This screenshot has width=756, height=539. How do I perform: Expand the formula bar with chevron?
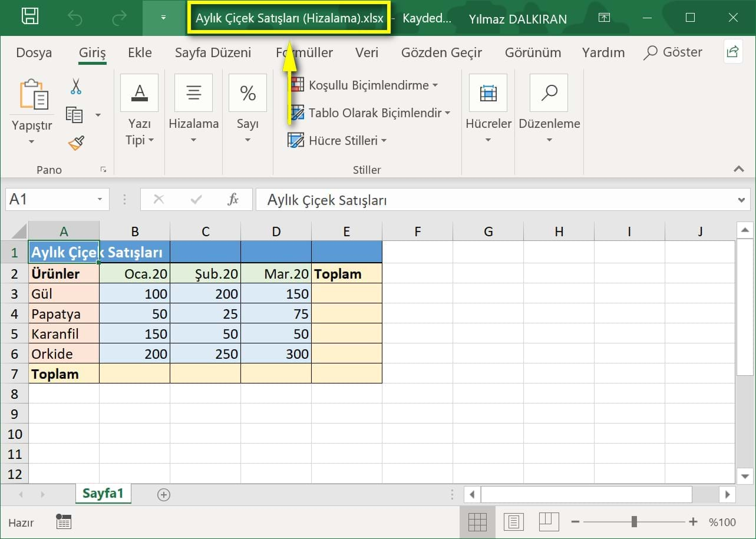click(x=742, y=200)
